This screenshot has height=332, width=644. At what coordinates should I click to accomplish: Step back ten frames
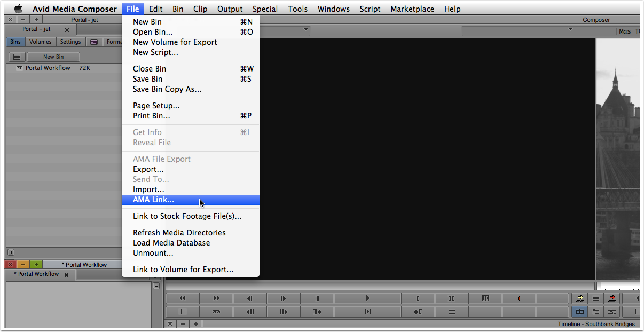pos(250,312)
